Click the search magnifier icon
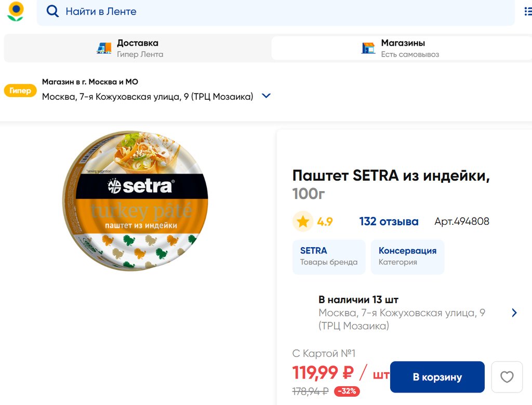The image size is (532, 405). [x=52, y=11]
